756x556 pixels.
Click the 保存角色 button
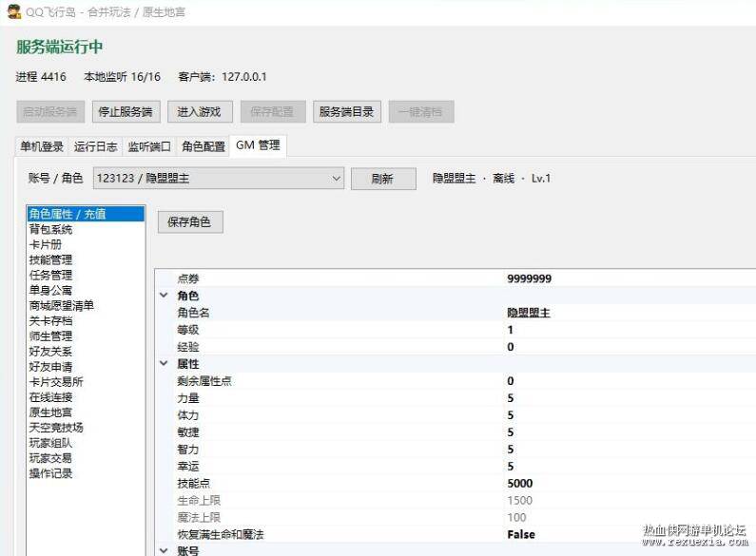coord(190,222)
